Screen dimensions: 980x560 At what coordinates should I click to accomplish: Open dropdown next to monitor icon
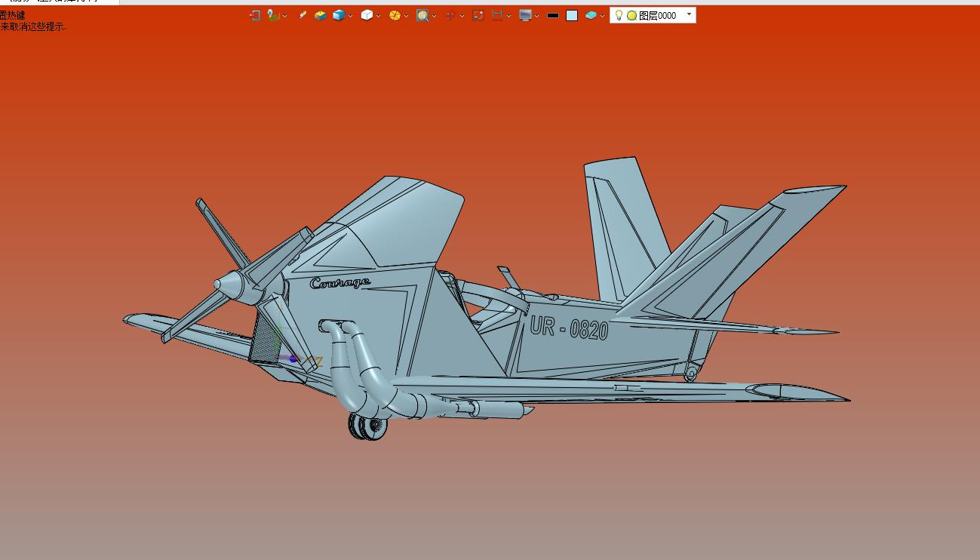[x=536, y=16]
